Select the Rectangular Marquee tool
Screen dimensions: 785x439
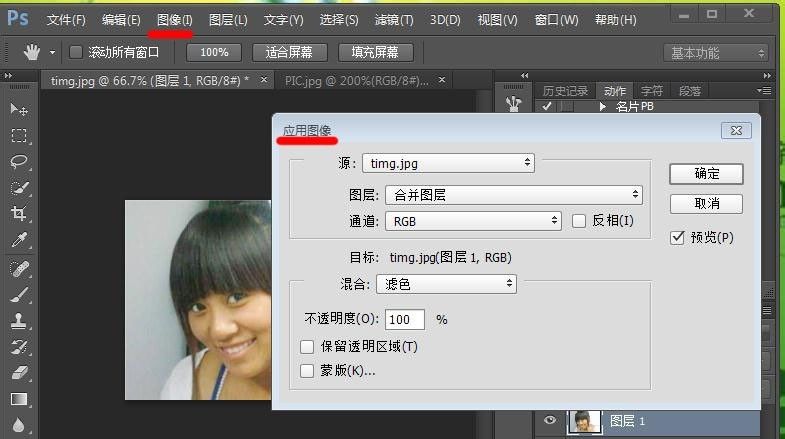coord(18,135)
